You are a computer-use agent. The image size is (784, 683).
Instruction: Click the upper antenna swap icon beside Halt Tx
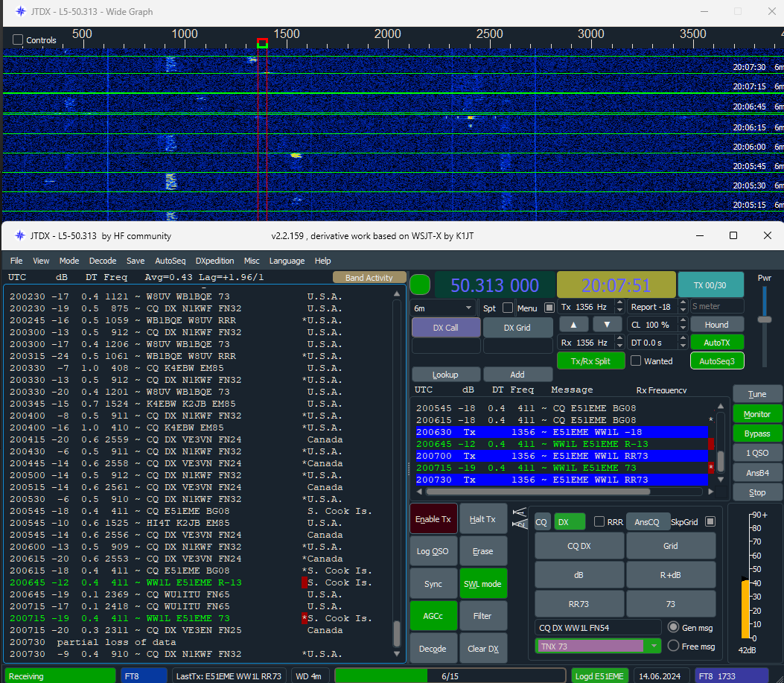[x=520, y=512]
